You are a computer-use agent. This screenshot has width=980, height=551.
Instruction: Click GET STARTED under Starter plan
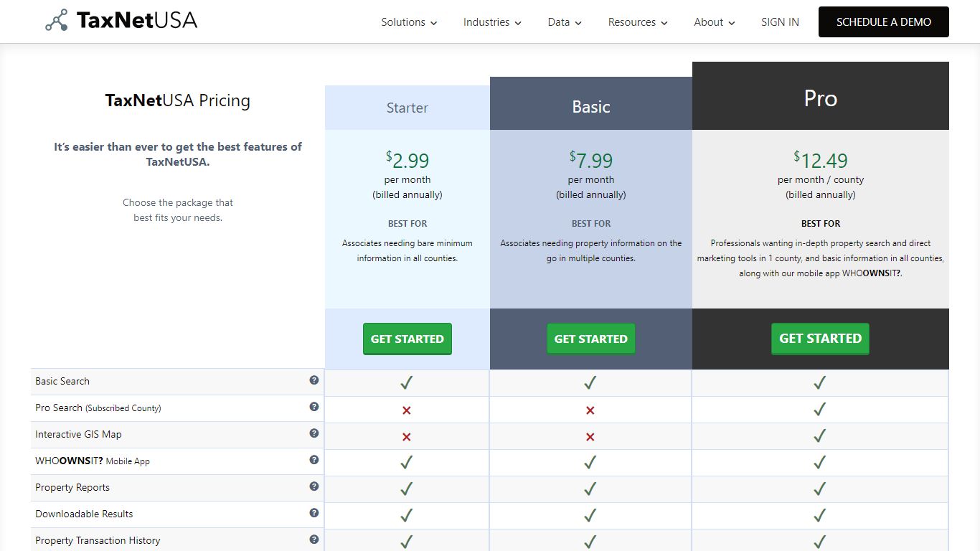(x=407, y=339)
